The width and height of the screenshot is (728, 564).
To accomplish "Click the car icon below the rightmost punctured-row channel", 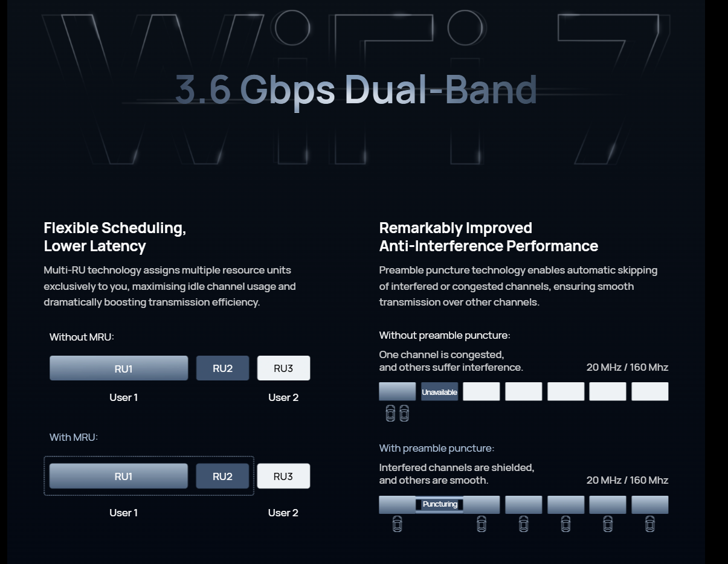I will [649, 524].
